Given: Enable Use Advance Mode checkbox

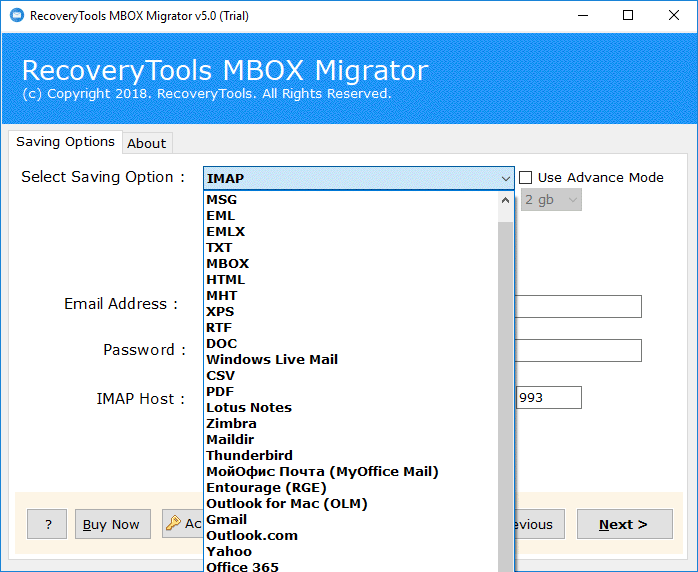Looking at the screenshot, I should point(526,178).
